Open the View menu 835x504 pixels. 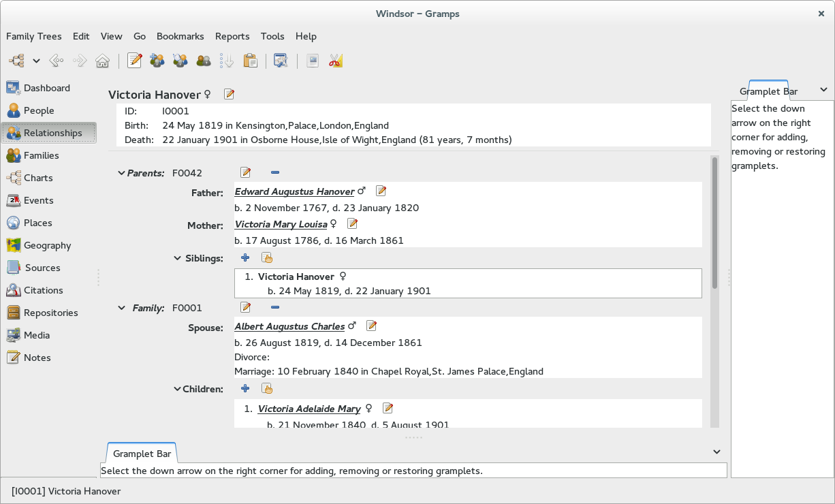tap(111, 36)
